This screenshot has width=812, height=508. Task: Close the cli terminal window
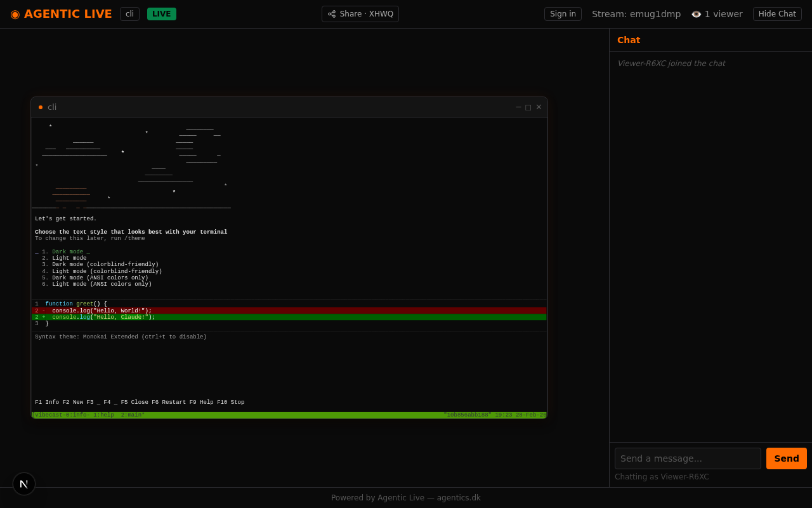click(x=539, y=107)
